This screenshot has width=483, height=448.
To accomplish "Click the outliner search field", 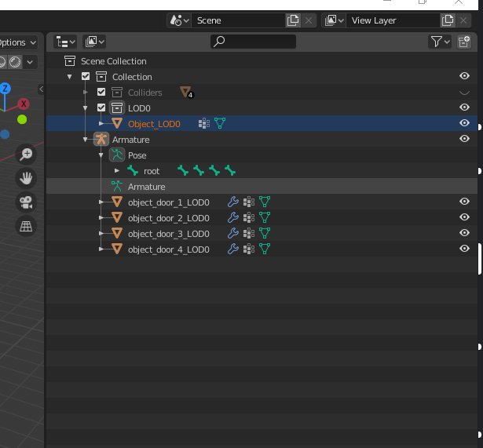I will point(253,42).
